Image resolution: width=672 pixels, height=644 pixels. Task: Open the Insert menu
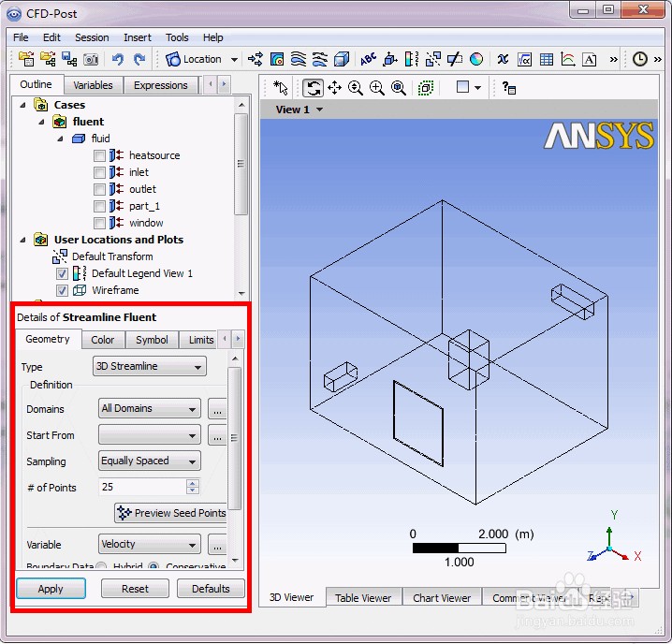[x=138, y=37]
